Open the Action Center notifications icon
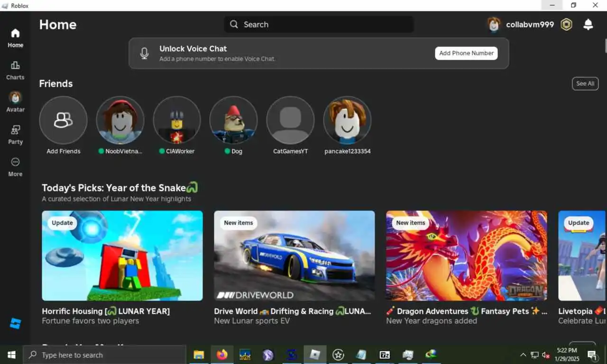 [592, 355]
